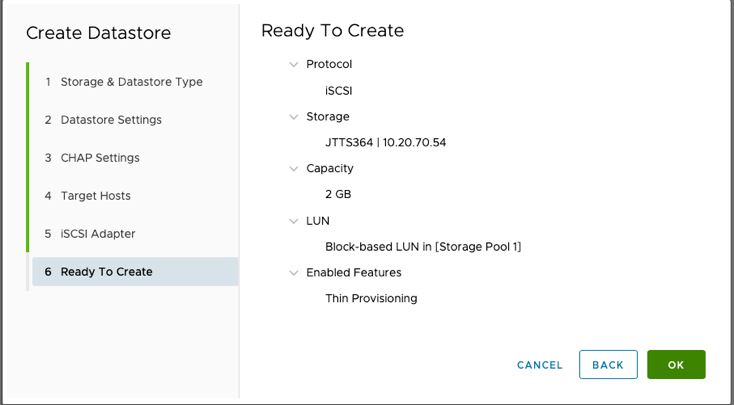Collapse the Enabled Features chevron
734x405 pixels.
pyautogui.click(x=293, y=272)
